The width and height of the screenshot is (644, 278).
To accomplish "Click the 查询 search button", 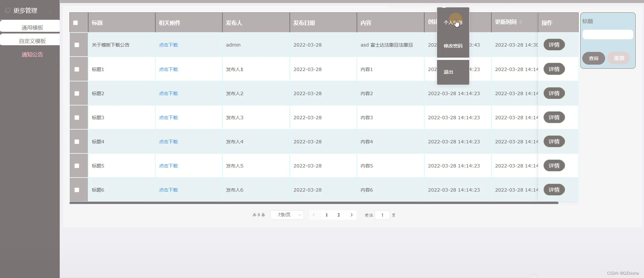I will (x=594, y=58).
